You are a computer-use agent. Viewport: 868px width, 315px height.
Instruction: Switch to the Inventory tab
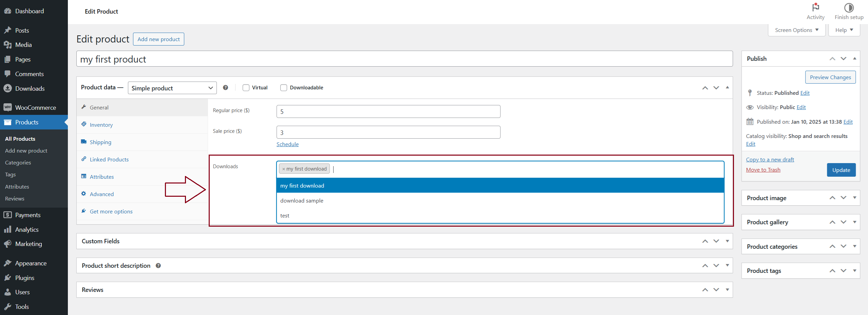(x=101, y=124)
